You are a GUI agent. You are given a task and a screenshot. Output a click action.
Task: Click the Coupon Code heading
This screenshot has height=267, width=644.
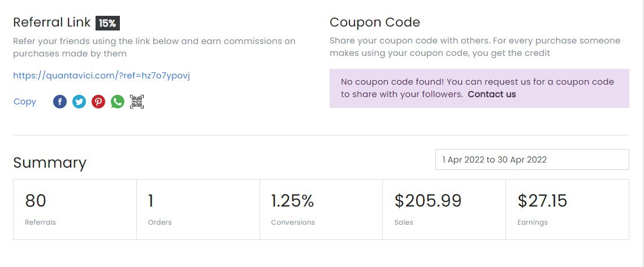(x=374, y=22)
